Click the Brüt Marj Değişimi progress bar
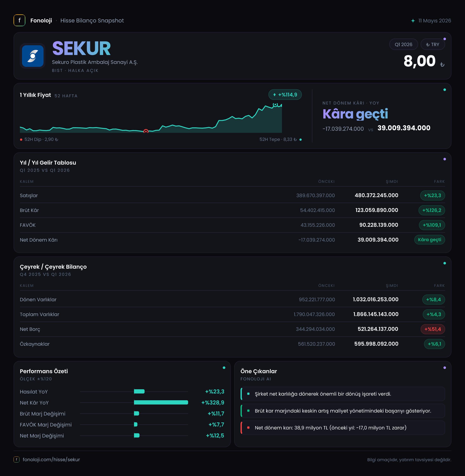The height and width of the screenshot is (476, 465). click(x=137, y=414)
